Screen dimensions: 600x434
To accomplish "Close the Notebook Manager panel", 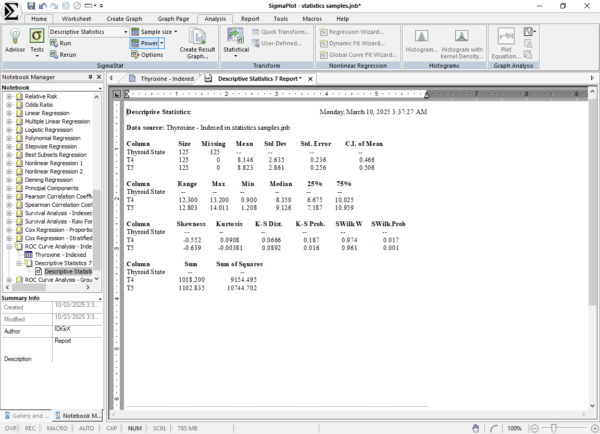I will [99, 77].
